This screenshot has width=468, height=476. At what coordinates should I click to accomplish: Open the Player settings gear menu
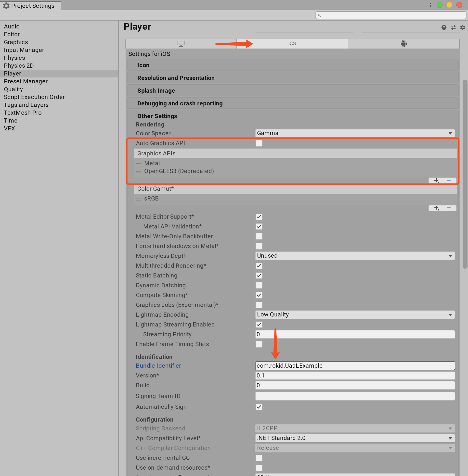pyautogui.click(x=462, y=27)
